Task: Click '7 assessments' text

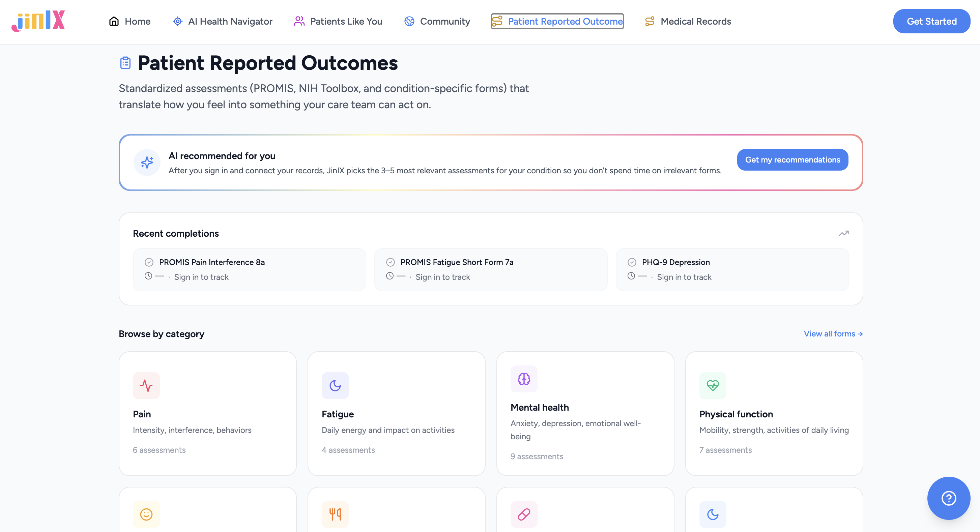Action: pyautogui.click(x=725, y=450)
